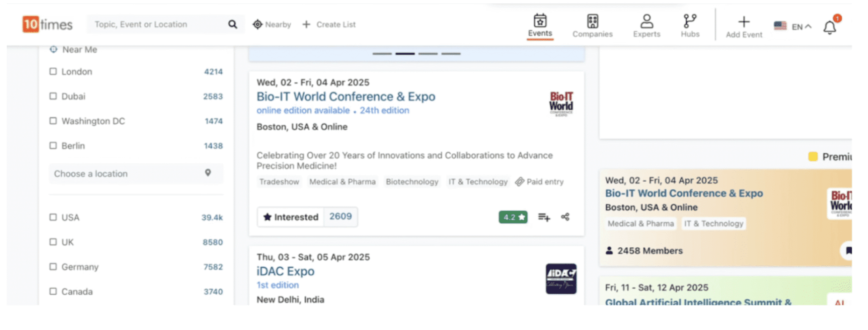Click the members person icon near 2458 Members
The width and height of the screenshot is (868, 330).
point(609,250)
